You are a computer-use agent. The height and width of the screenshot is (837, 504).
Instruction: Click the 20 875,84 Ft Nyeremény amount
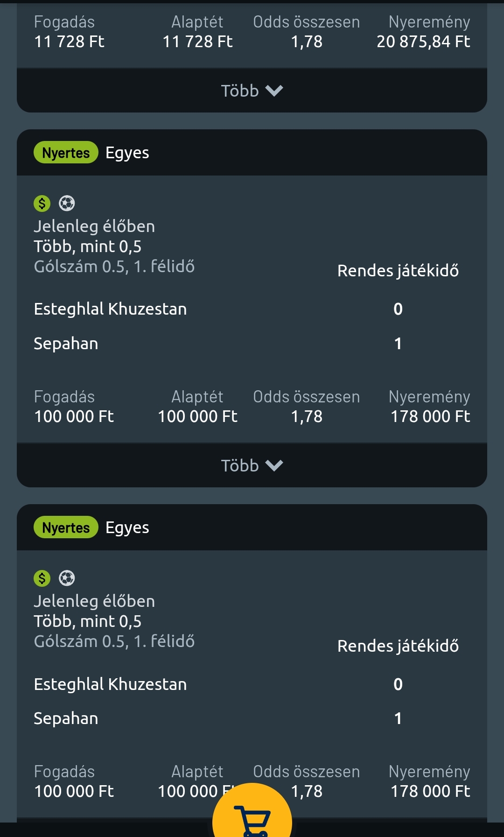423,42
